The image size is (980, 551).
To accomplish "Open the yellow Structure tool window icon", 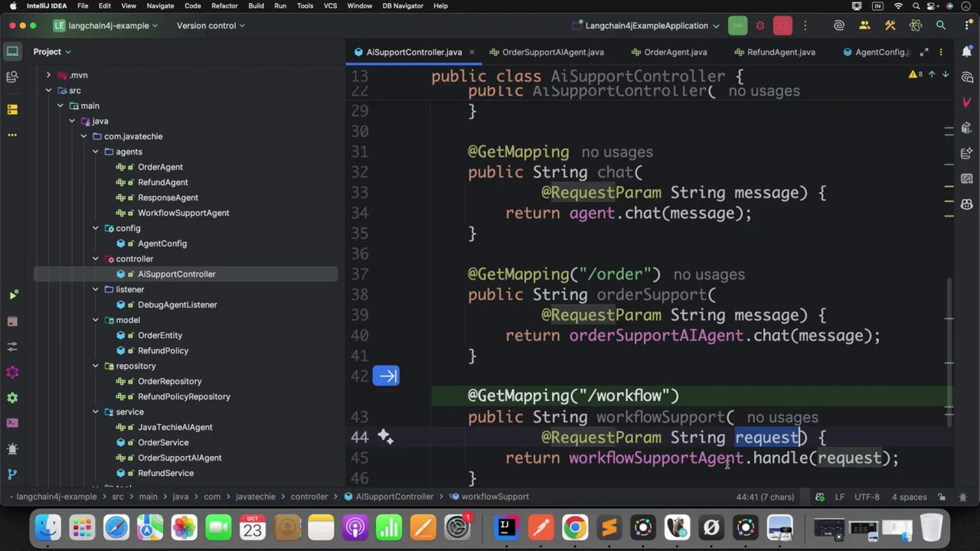I will point(12,109).
